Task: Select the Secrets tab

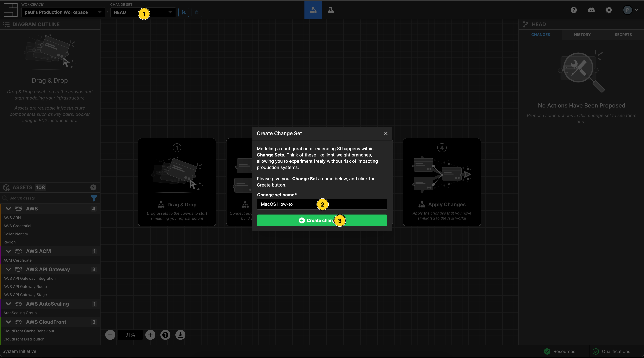Action: [623, 34]
